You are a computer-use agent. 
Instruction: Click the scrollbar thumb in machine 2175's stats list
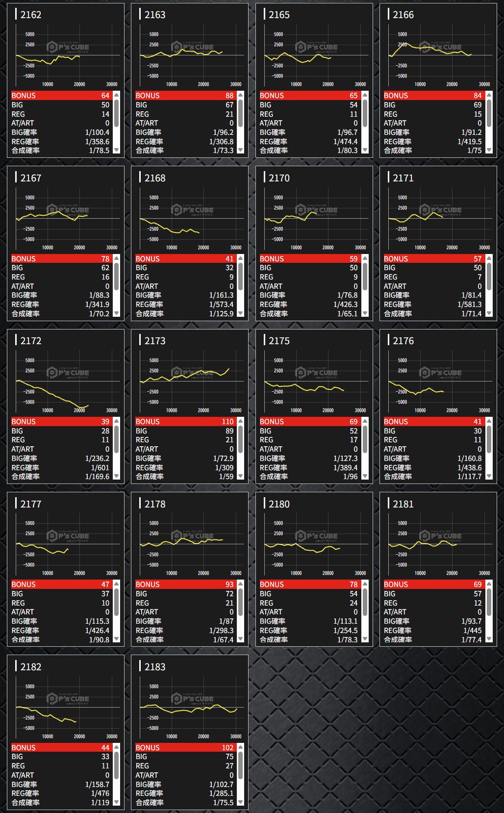point(365,439)
